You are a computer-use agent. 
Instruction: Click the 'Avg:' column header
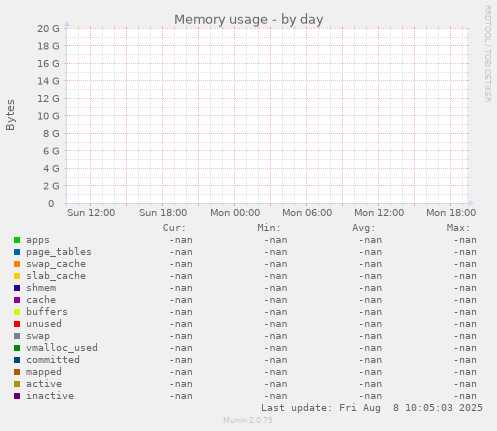364,228
